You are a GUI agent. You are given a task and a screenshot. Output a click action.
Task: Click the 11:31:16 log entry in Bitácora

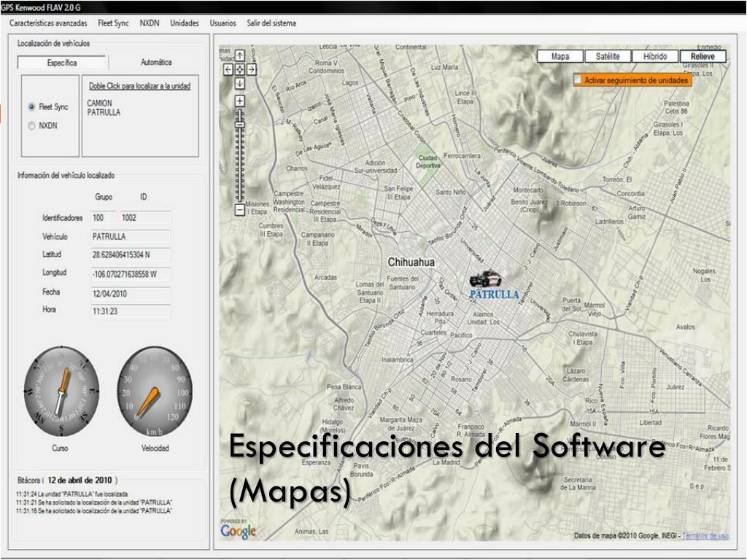(94, 511)
